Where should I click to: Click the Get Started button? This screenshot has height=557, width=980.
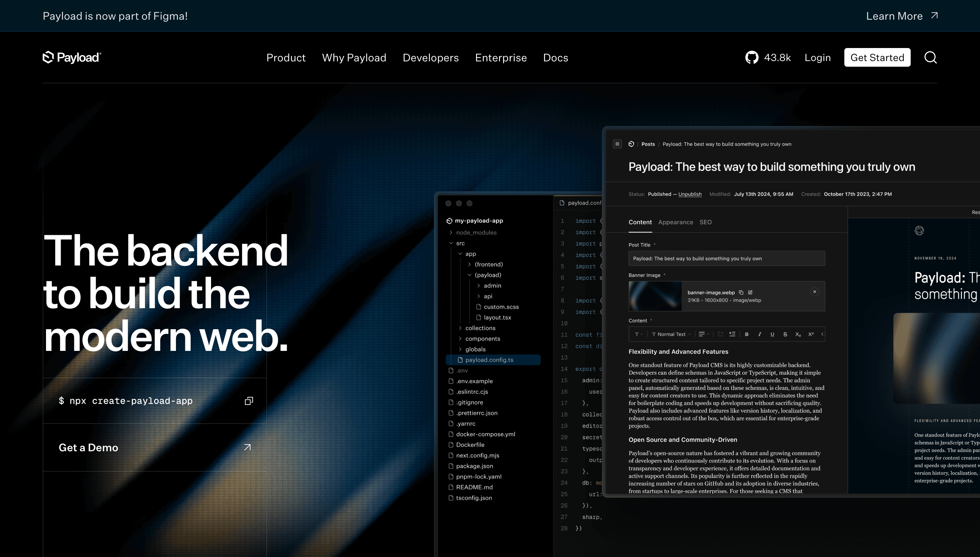[877, 57]
